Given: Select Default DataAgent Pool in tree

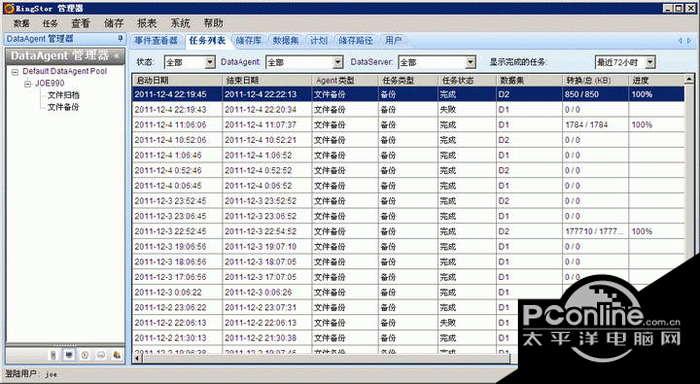Looking at the screenshot, I should click(x=65, y=71).
